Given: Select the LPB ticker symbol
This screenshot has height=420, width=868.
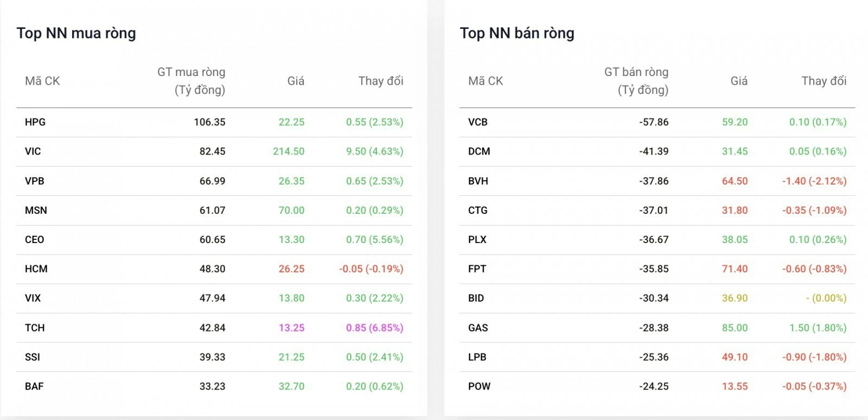Looking at the screenshot, I should [x=477, y=357].
